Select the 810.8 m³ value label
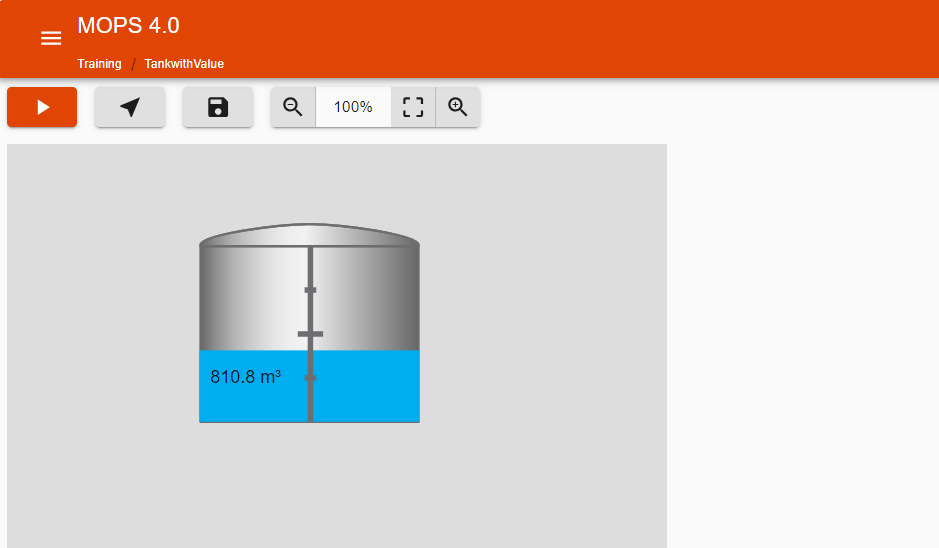 tap(245, 377)
